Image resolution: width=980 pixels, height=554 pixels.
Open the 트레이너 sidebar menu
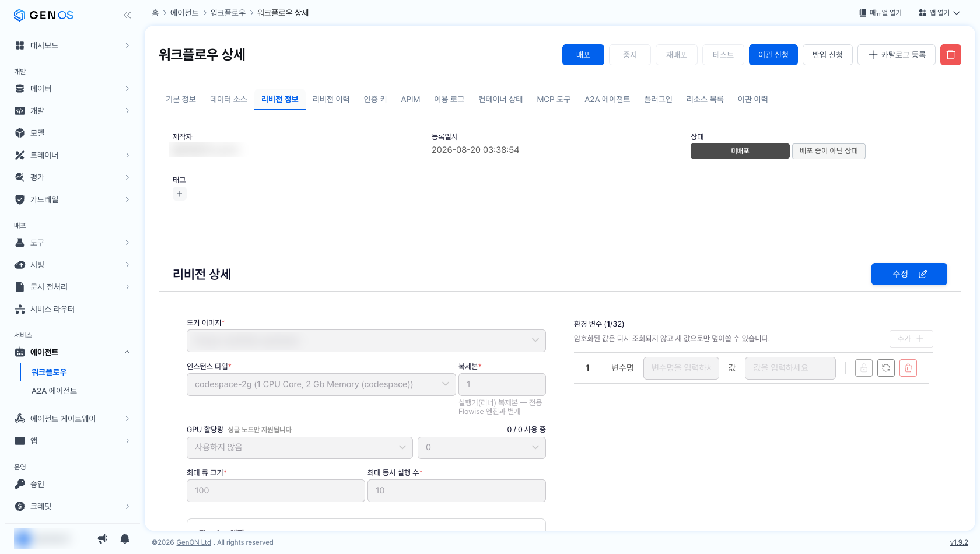[x=72, y=155]
